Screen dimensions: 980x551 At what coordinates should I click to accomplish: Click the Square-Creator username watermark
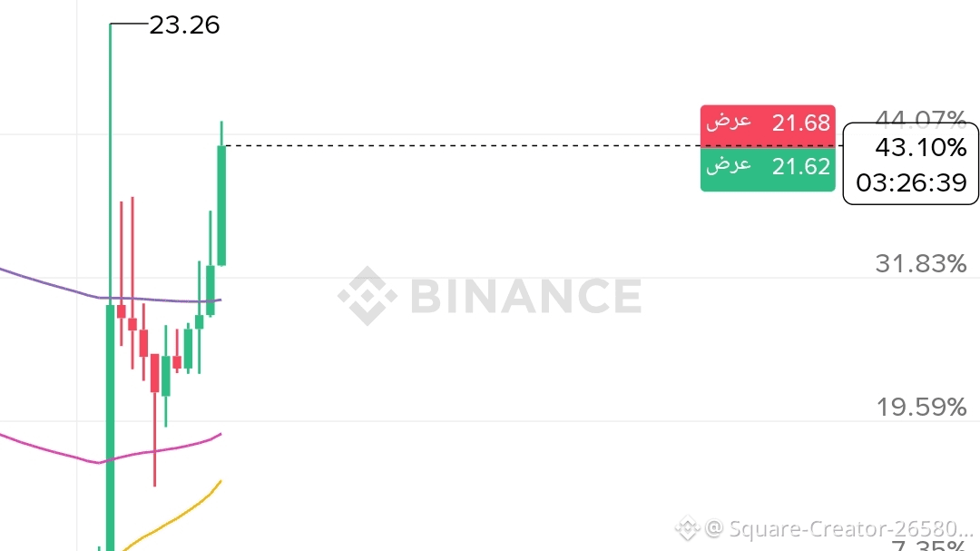[x=839, y=528]
